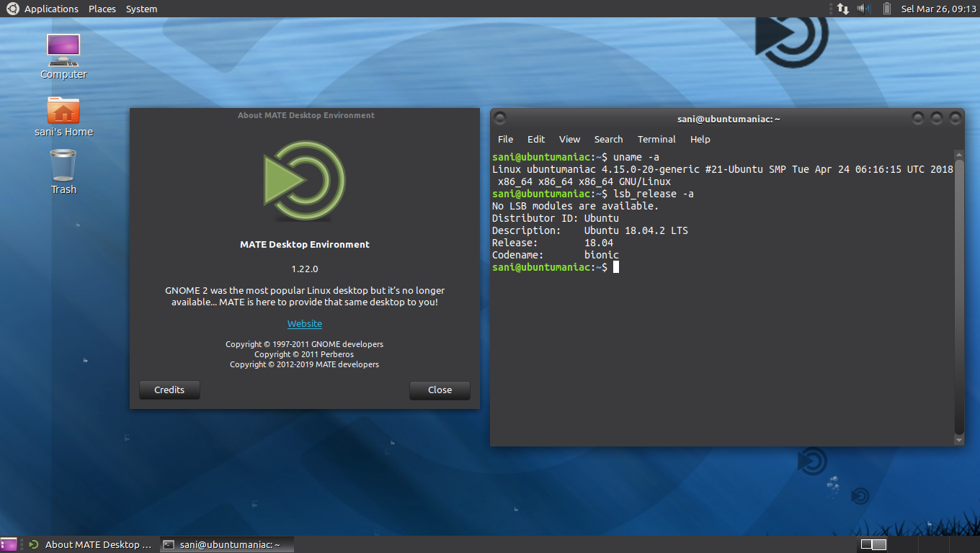Click 'No LSB modules are available.' line
The height and width of the screenshot is (553, 980).
(575, 206)
